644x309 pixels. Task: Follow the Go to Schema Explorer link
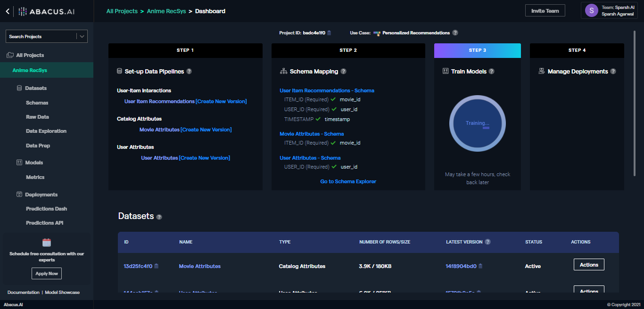[348, 181]
